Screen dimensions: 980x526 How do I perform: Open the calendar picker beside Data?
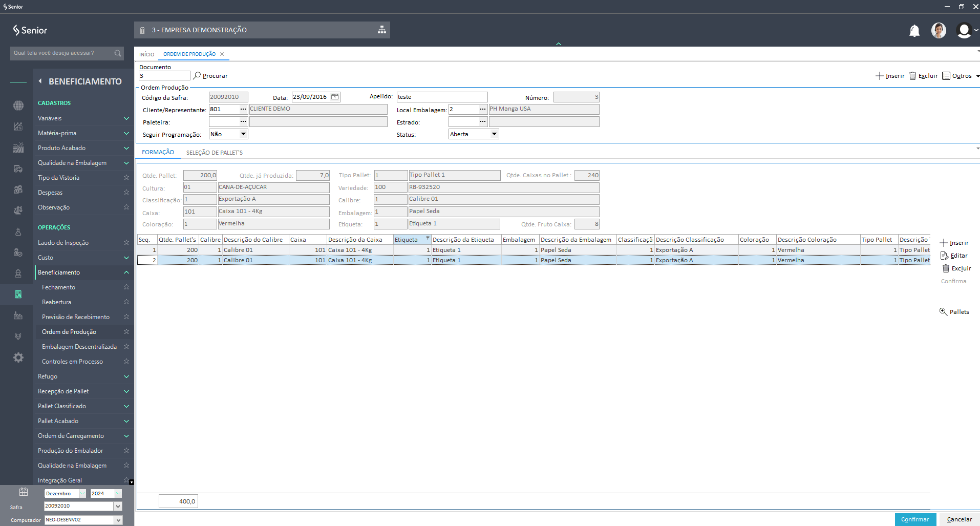point(335,97)
